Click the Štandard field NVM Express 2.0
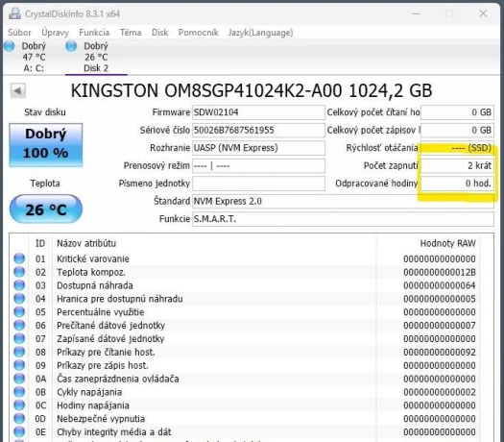 (x=343, y=202)
